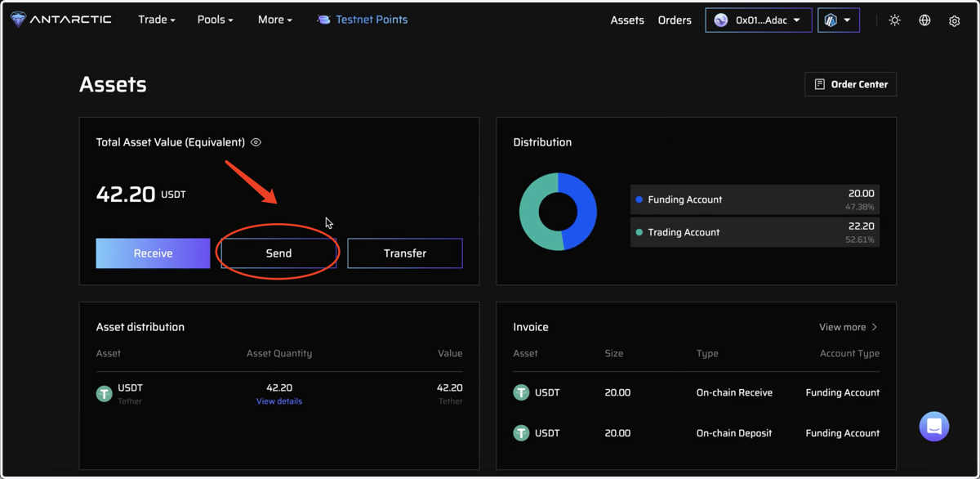Open the settings gear icon
Screen dimensions: 980x479
click(x=954, y=20)
